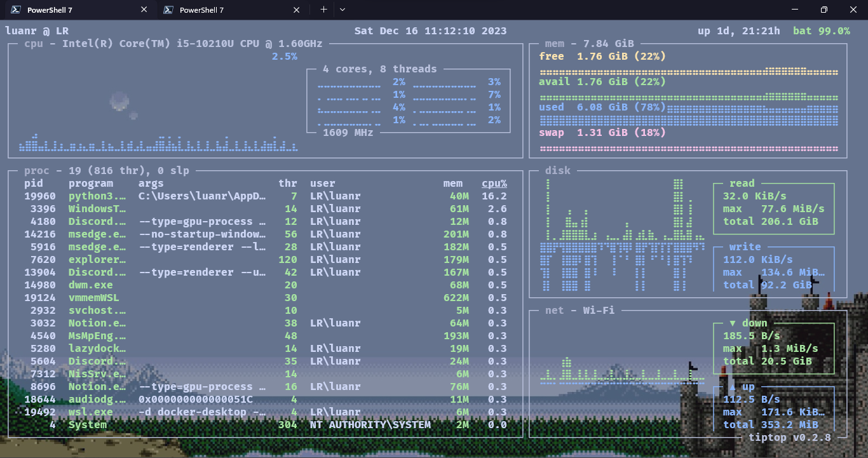Viewport: 868px width, 458px height.
Task: Select Notion gpu-process row pid 8696
Action: tap(266, 387)
